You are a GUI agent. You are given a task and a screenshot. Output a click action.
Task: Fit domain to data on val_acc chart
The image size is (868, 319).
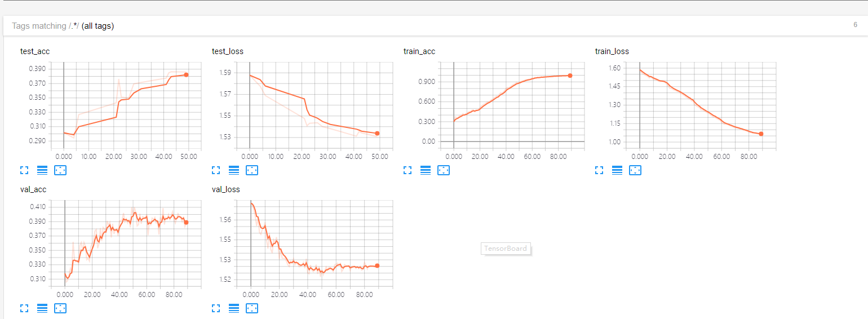[x=60, y=308]
